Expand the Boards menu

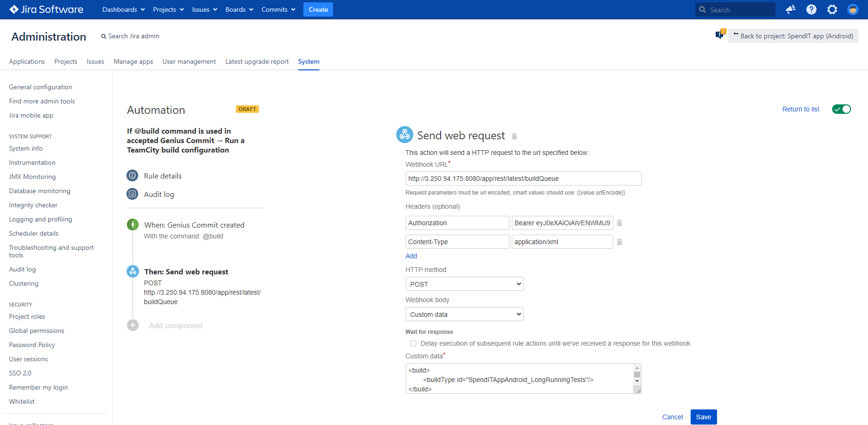click(x=239, y=9)
